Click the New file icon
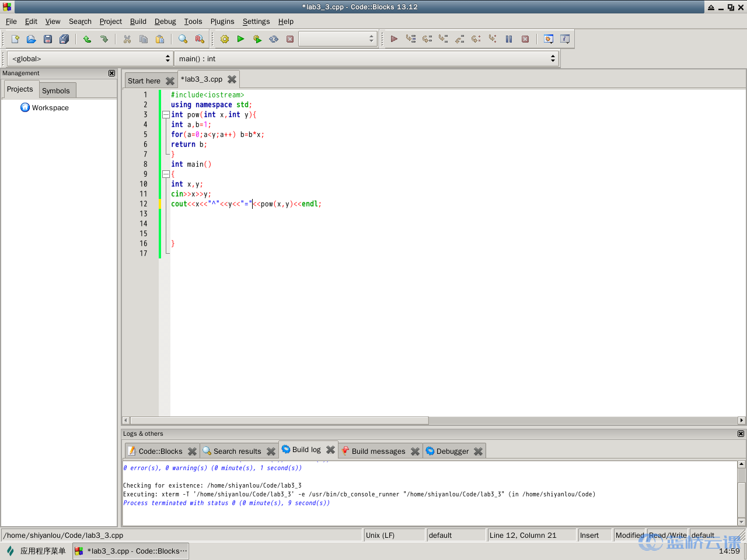Image resolution: width=747 pixels, height=560 pixels. 15,39
